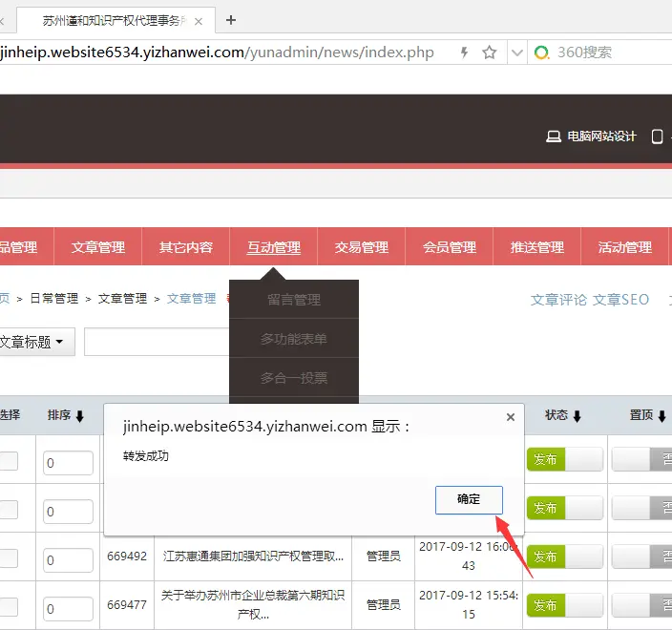The width and height of the screenshot is (672, 630).
Task: Toggle 置顶 switch for article 669477
Action: click(x=642, y=605)
